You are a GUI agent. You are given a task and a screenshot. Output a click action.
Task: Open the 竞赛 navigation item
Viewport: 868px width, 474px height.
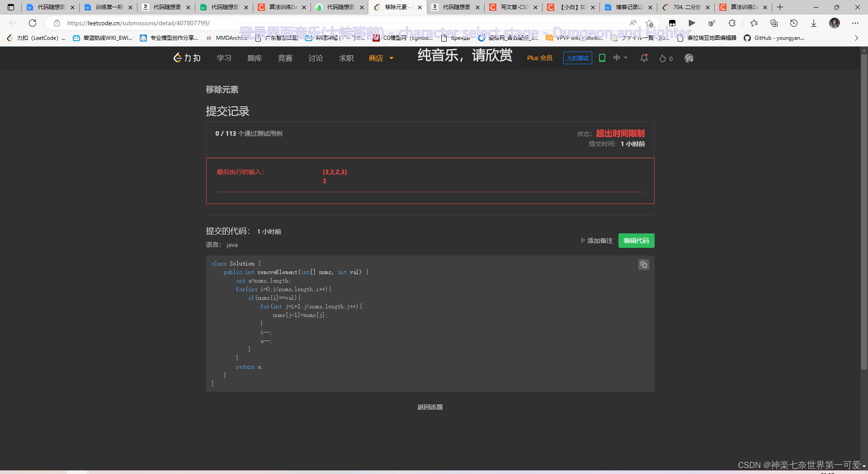pos(285,58)
